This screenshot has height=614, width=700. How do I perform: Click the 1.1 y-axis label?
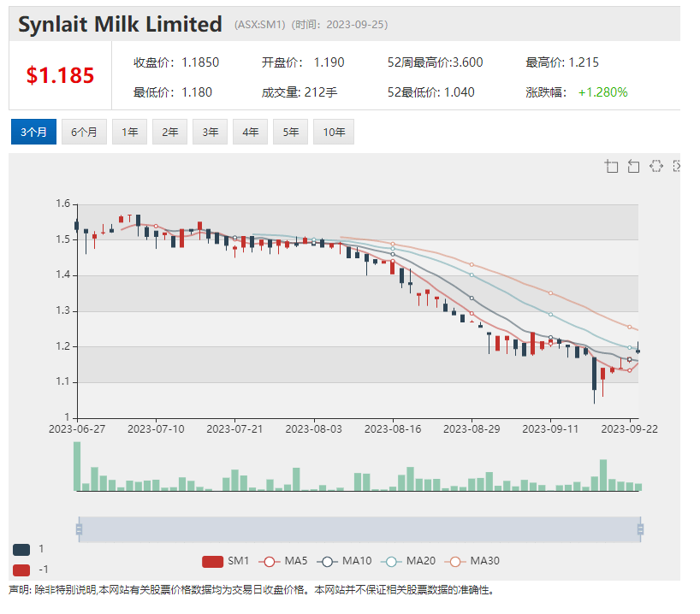(x=63, y=381)
